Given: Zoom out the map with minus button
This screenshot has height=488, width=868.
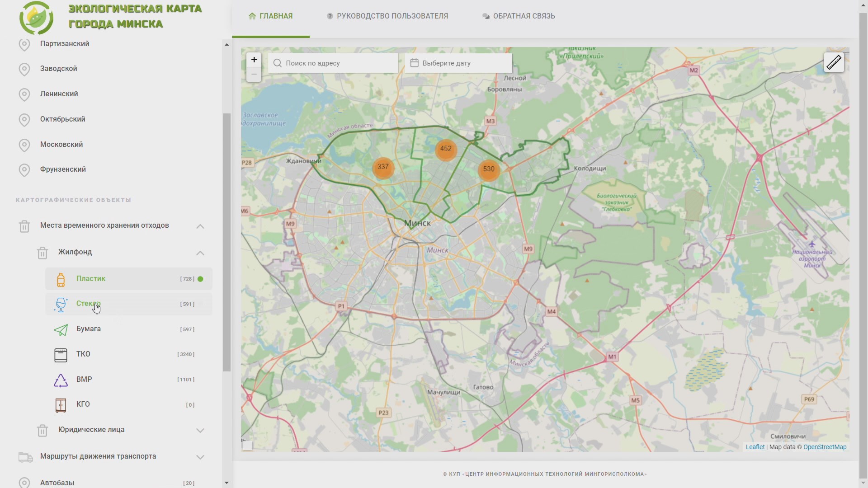Looking at the screenshot, I should [254, 75].
